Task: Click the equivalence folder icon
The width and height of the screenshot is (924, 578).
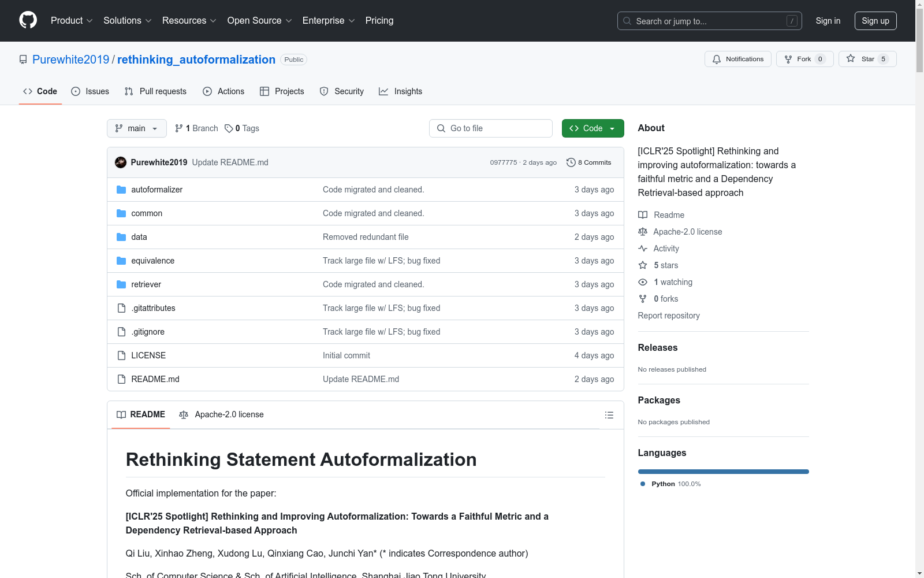Action: pyautogui.click(x=121, y=261)
